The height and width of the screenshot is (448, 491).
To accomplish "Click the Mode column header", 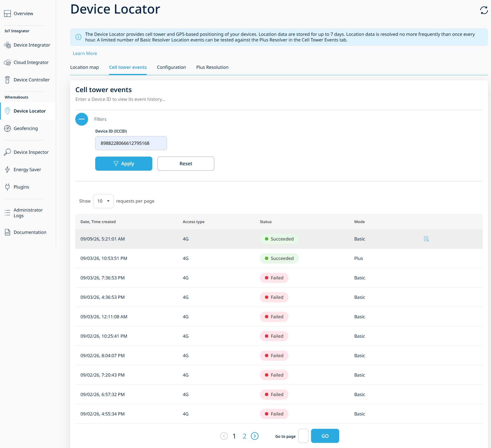I will (x=359, y=222).
